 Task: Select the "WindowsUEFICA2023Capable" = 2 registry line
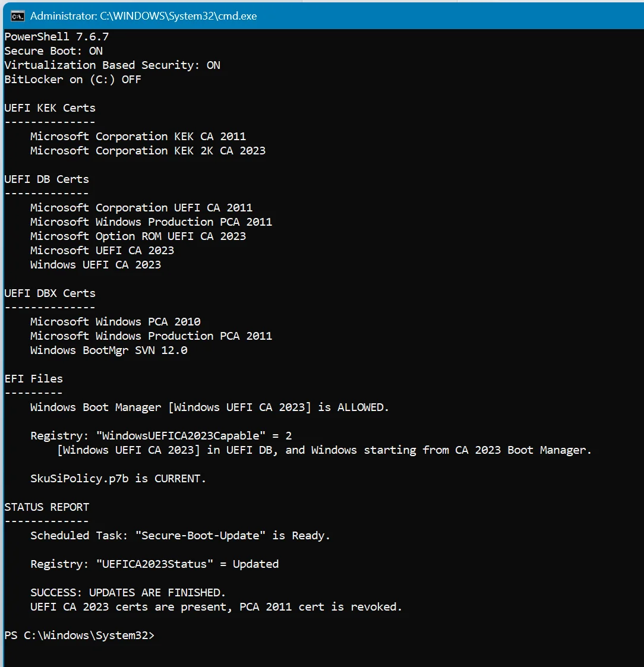tap(161, 436)
